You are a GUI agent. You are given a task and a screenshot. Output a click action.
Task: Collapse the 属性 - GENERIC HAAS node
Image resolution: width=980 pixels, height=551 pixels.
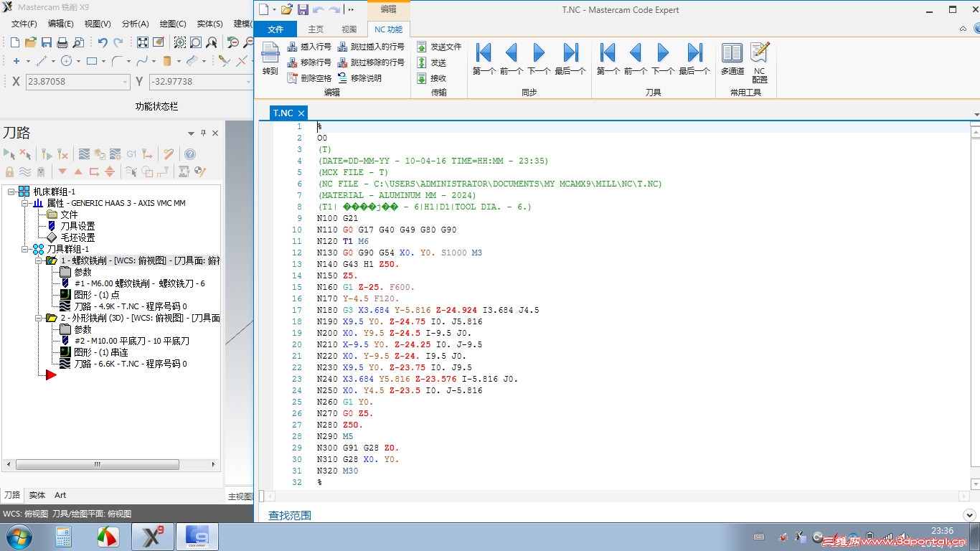(24, 203)
